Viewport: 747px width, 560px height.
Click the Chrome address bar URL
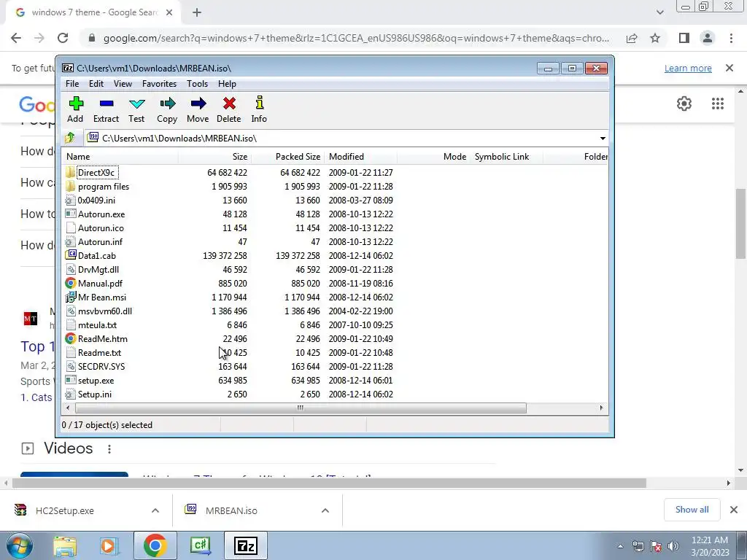click(356, 38)
